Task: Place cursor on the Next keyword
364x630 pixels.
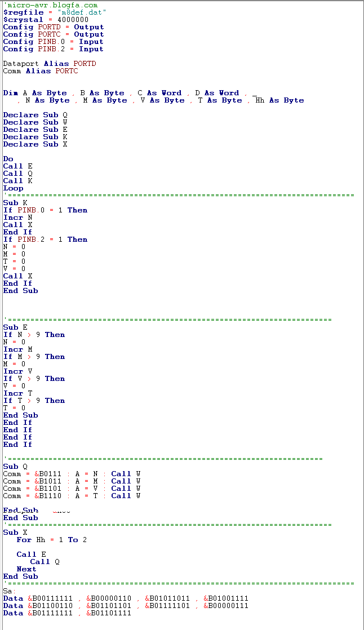Action: pyautogui.click(x=26, y=569)
